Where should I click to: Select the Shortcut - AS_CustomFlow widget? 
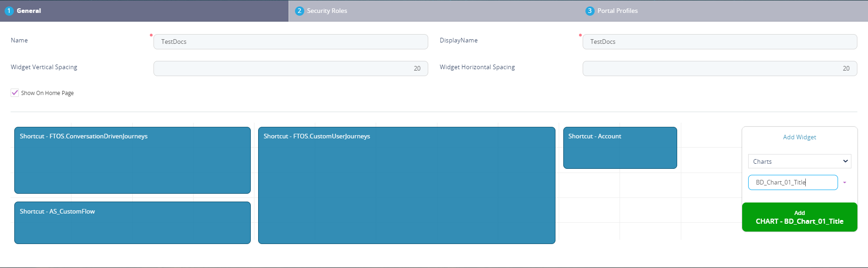pyautogui.click(x=132, y=223)
